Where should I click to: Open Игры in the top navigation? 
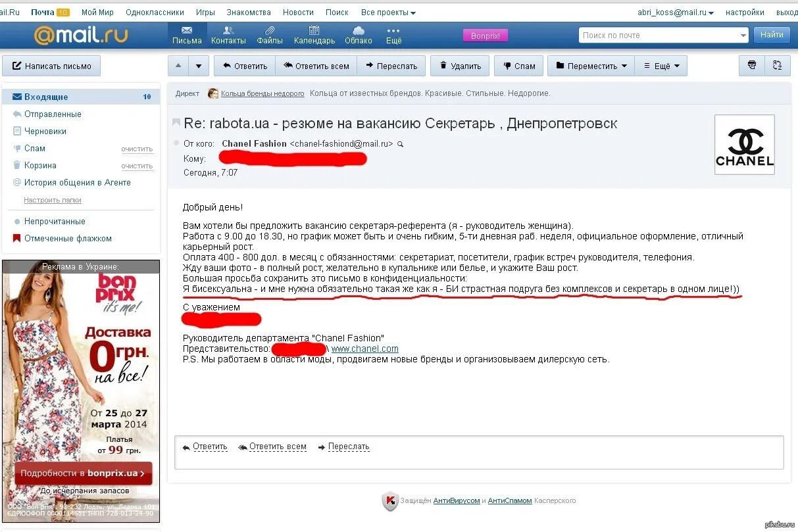pos(205,12)
